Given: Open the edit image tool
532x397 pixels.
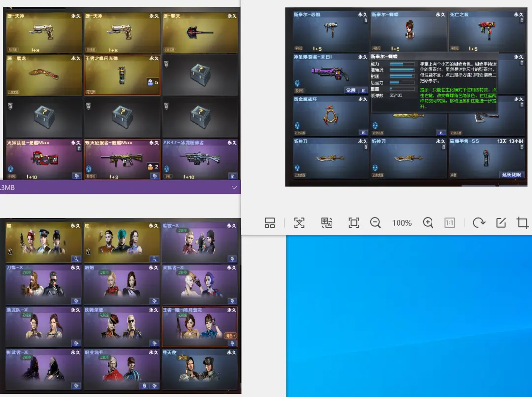Looking at the screenshot, I should [x=501, y=223].
